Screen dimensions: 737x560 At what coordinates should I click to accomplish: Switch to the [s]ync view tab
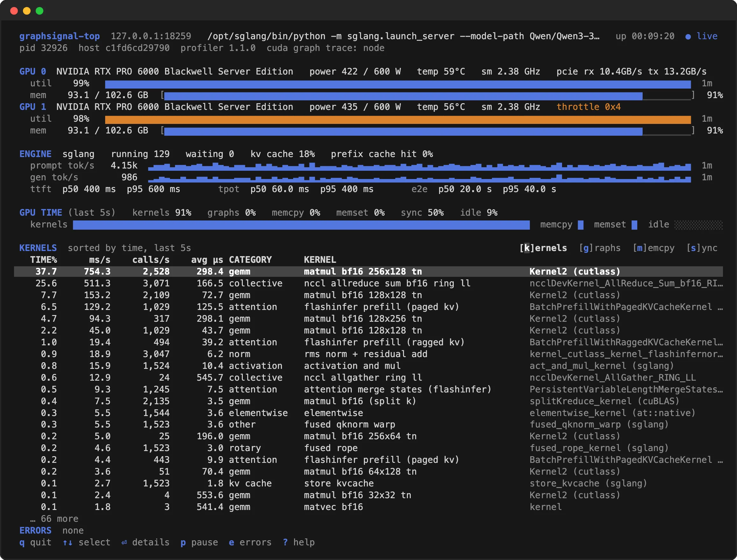pyautogui.click(x=702, y=248)
